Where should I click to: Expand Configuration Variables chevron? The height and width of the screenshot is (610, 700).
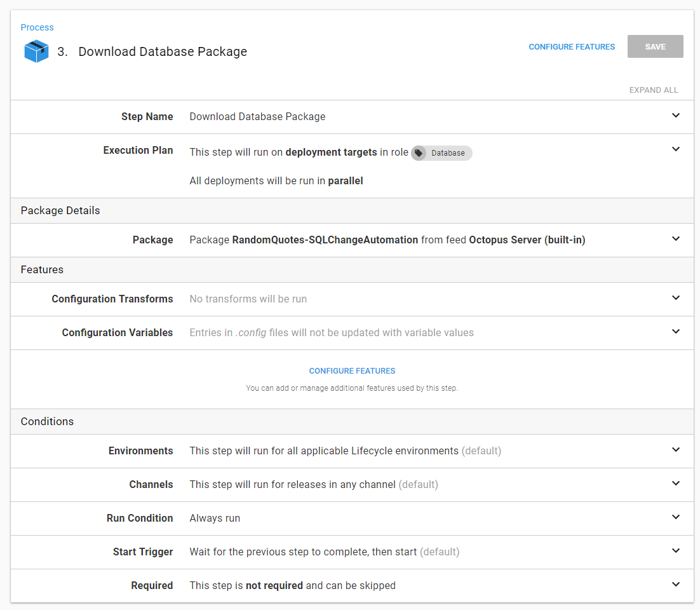click(x=675, y=332)
